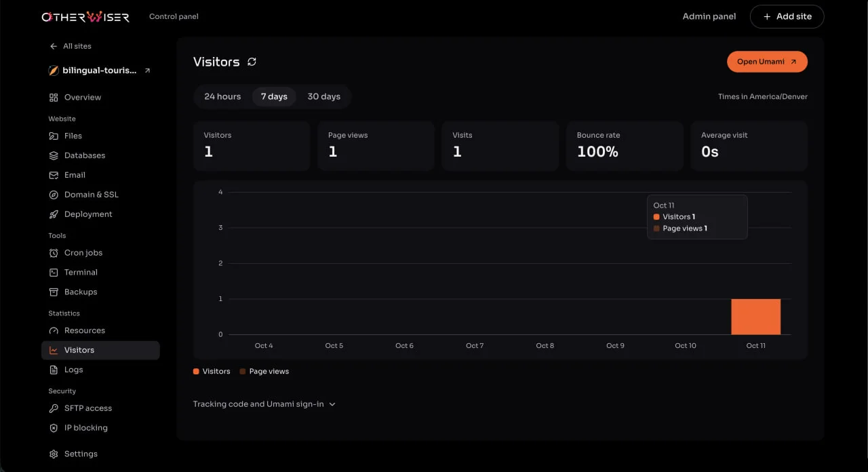Image resolution: width=868 pixels, height=472 pixels.
Task: Click the Cron jobs clock icon
Action: click(x=54, y=253)
